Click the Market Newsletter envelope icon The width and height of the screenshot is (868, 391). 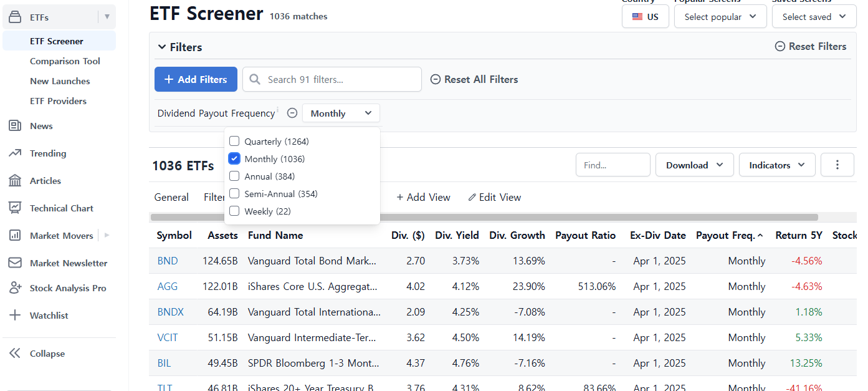click(15, 263)
